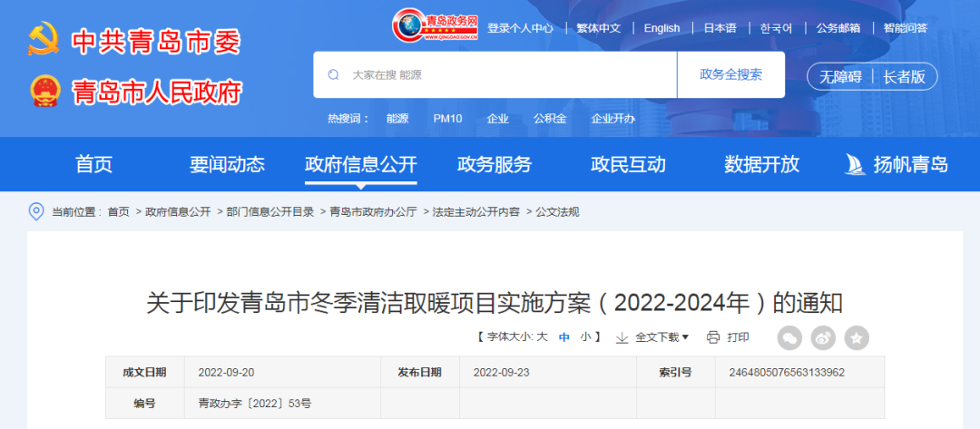Select the PM10 hot search link

coord(447,119)
